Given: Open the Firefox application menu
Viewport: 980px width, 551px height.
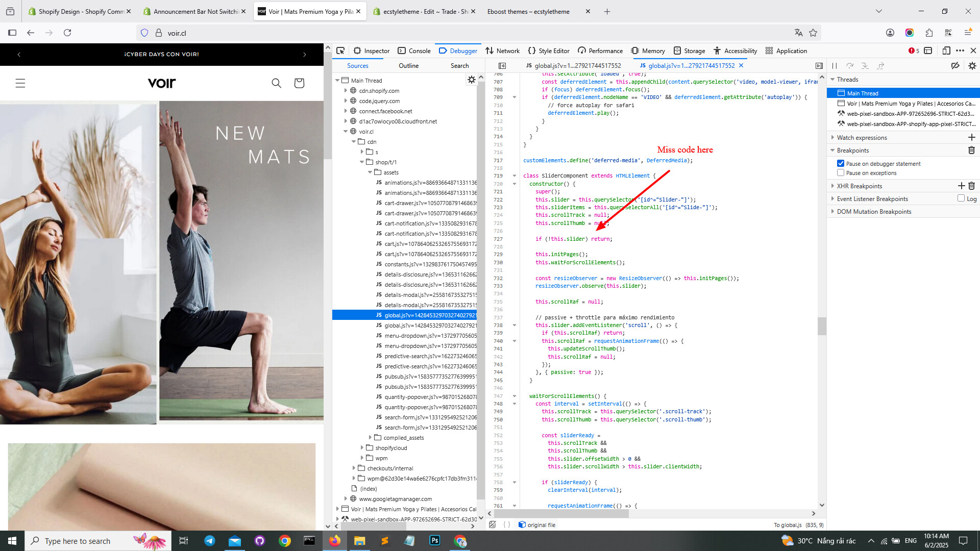Looking at the screenshot, I should (x=968, y=33).
